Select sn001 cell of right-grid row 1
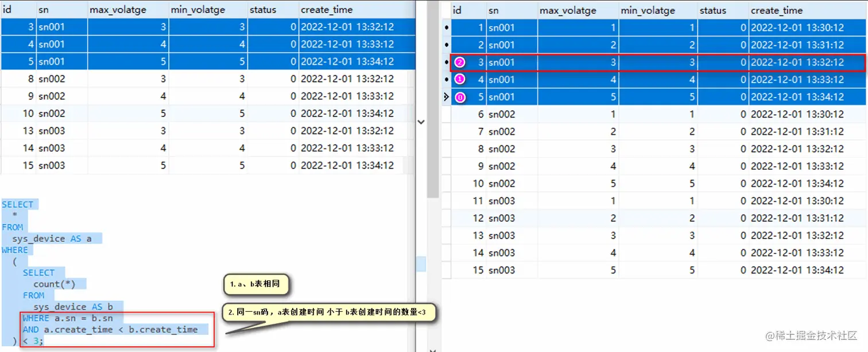This screenshot has height=352, width=868. (x=511, y=28)
